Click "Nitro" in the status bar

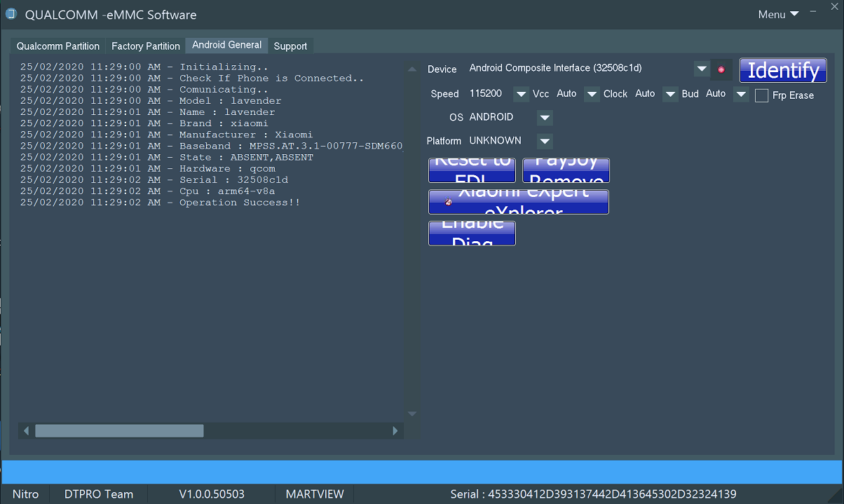(x=26, y=494)
